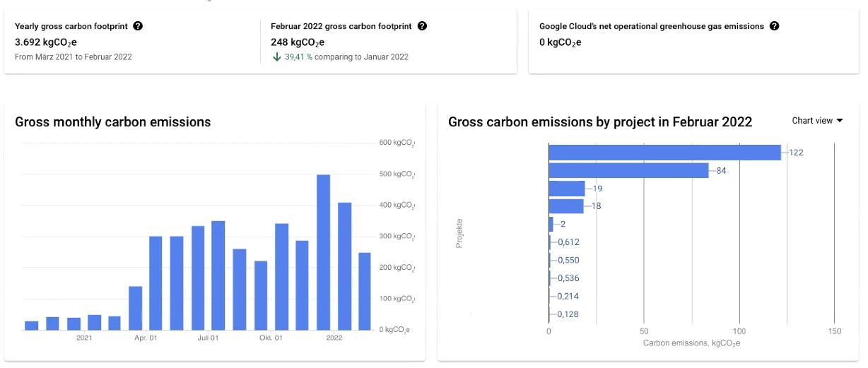The height and width of the screenshot is (368, 868).
Task: Click the first bar in monthly emissions chart
Action: pos(32,326)
